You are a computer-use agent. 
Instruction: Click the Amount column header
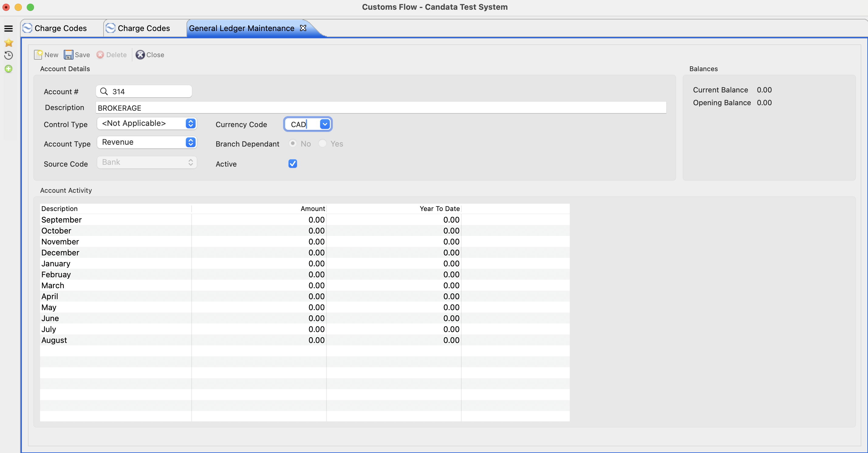(259, 209)
